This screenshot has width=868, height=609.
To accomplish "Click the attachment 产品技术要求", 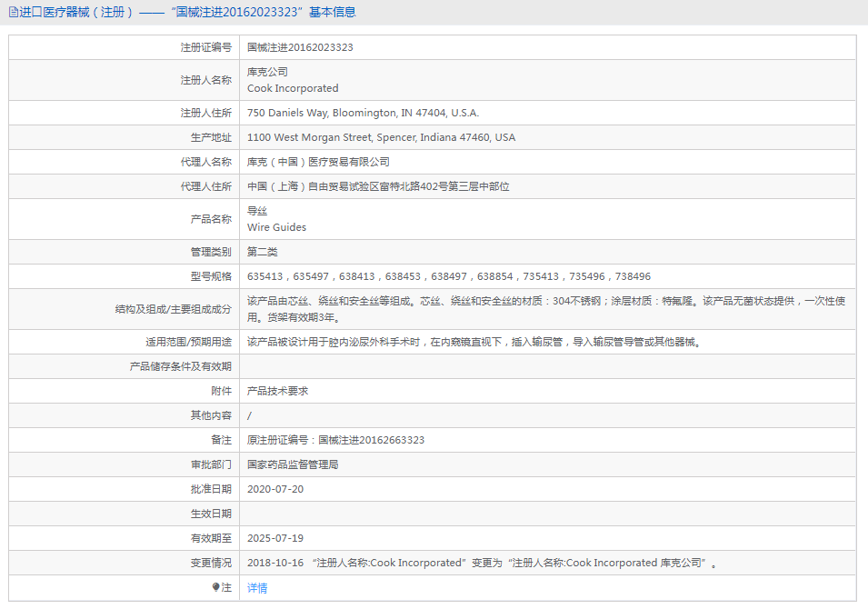I will click(277, 391).
